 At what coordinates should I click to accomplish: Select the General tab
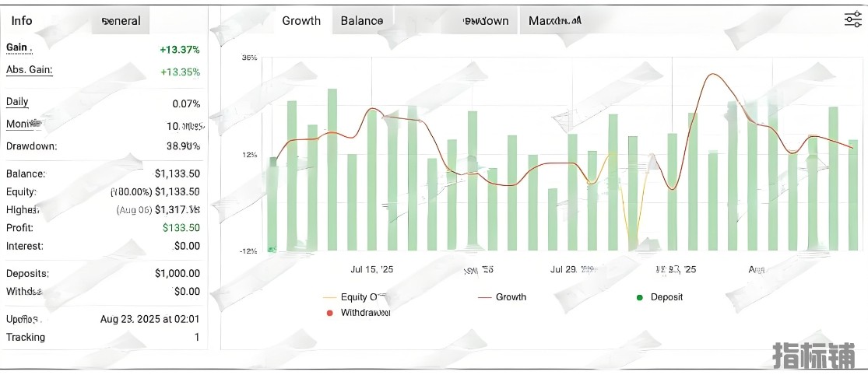point(121,21)
